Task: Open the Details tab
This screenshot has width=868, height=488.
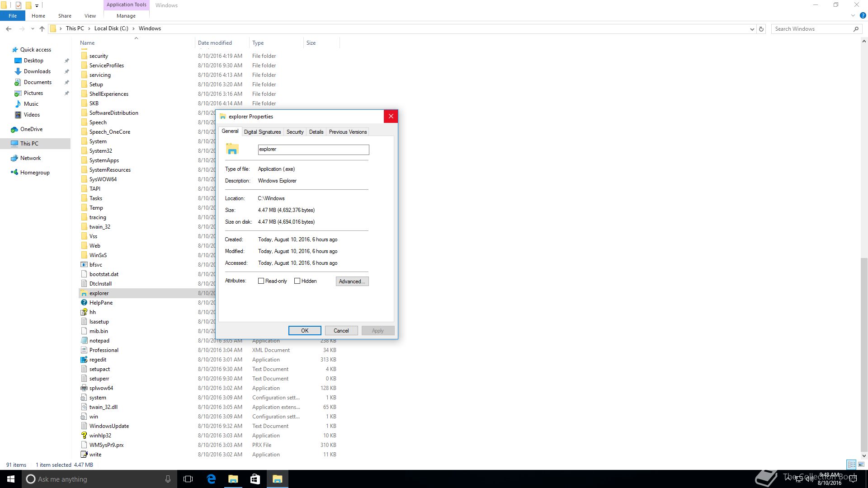Action: (x=316, y=132)
